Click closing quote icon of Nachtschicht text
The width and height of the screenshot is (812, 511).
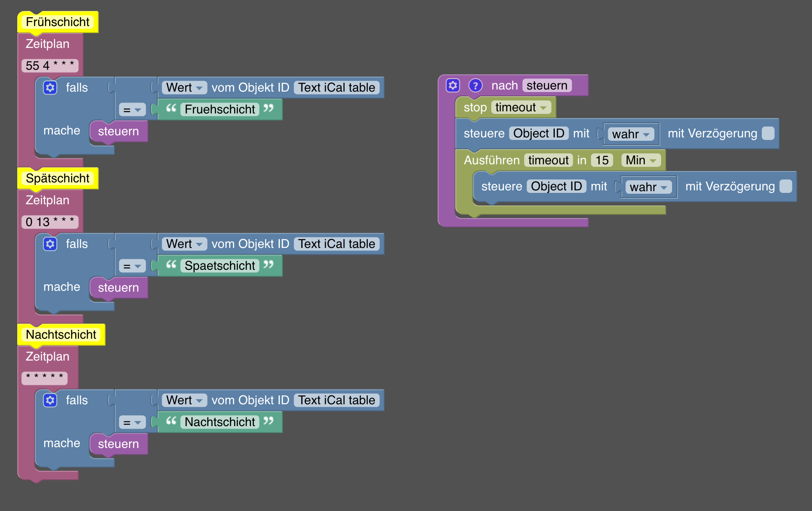pos(268,421)
